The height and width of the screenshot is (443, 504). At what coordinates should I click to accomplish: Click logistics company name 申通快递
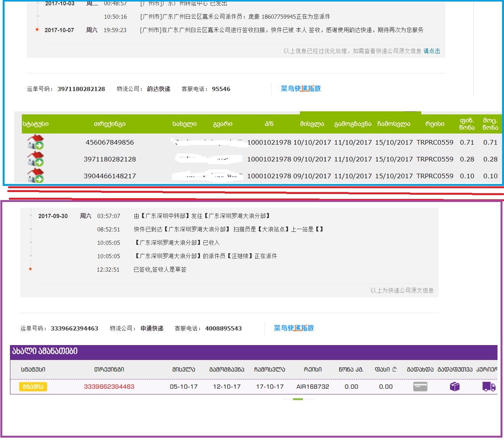click(x=152, y=329)
